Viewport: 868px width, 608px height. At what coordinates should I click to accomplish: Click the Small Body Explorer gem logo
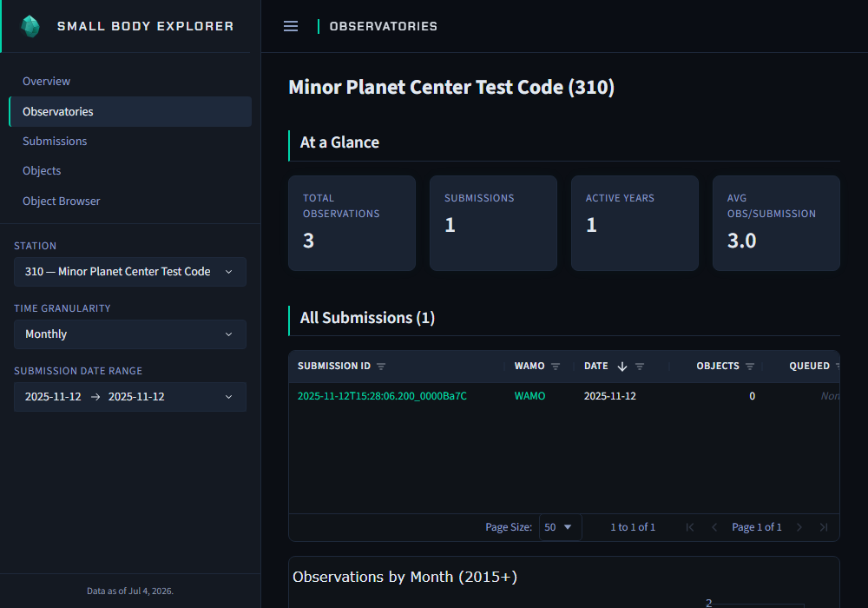[30, 26]
